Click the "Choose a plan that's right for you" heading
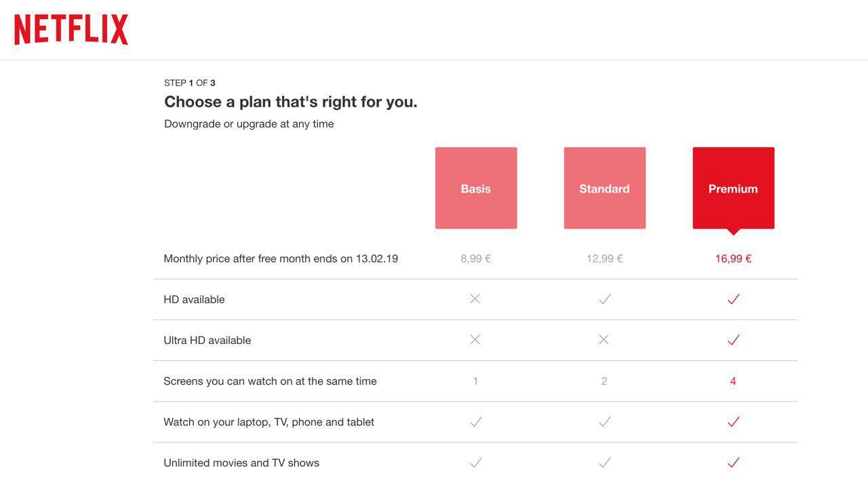Screen dimensions: 868x481 coord(291,102)
